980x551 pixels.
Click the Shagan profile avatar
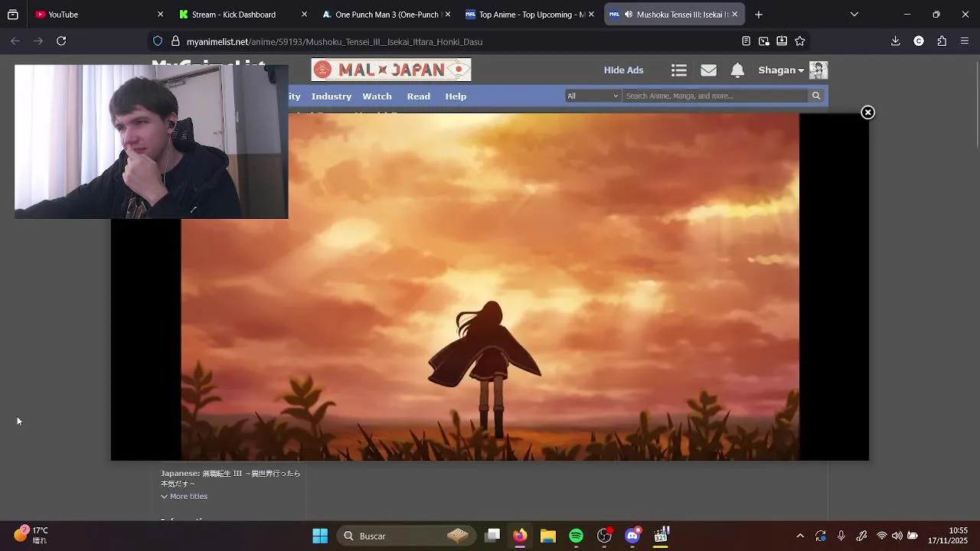[818, 70]
